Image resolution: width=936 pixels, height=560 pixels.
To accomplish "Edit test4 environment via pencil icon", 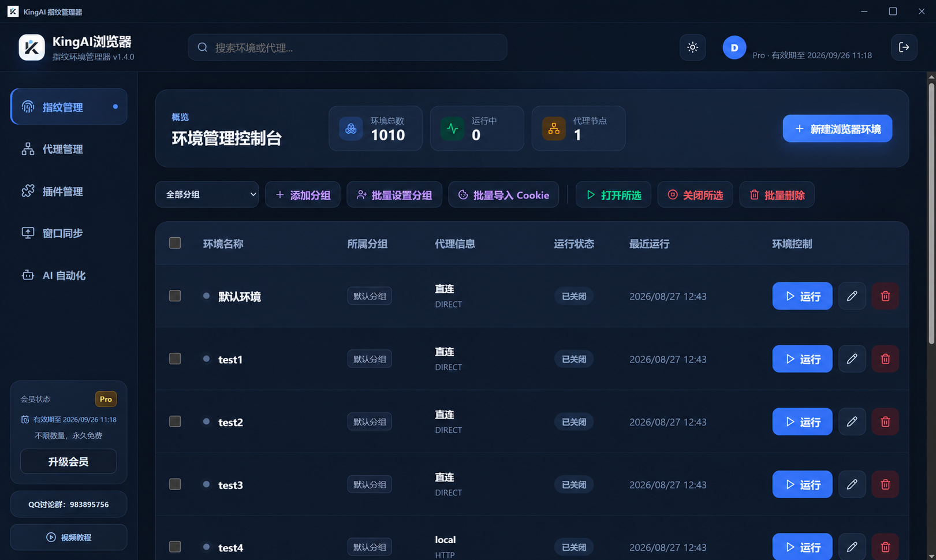I will [x=852, y=547].
